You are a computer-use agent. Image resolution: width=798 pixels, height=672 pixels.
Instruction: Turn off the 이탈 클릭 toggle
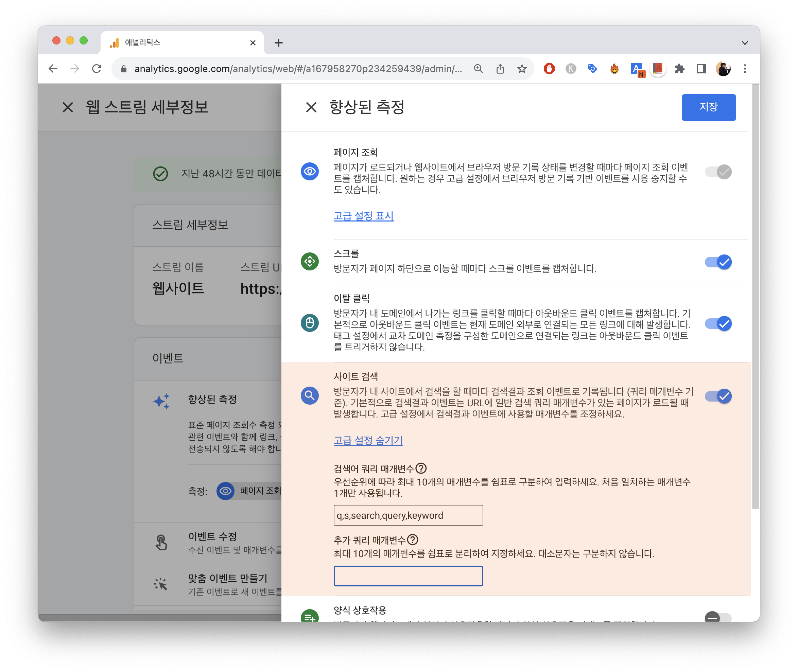coord(718,323)
